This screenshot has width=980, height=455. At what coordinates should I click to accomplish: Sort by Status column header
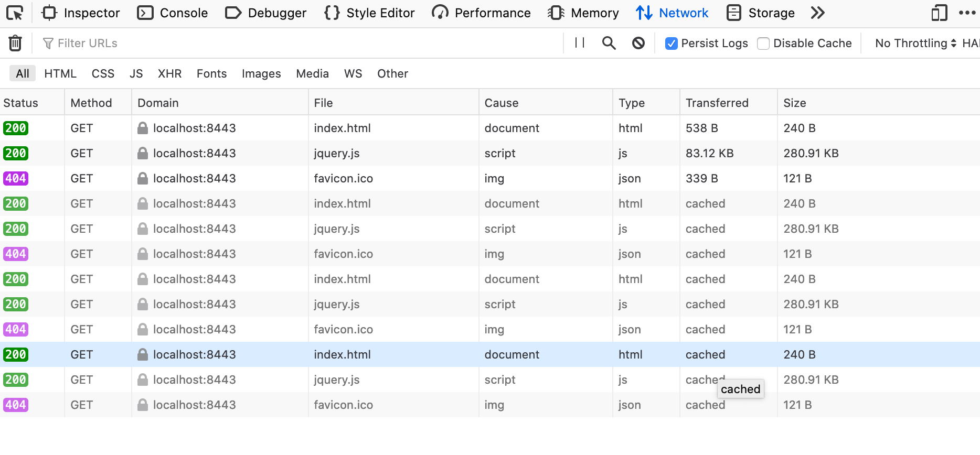click(32, 102)
